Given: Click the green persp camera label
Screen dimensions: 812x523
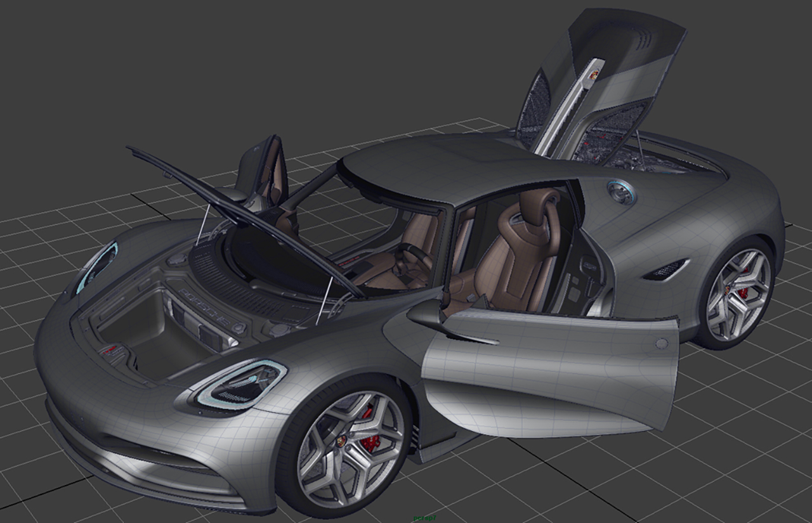Looking at the screenshot, I should [x=424, y=519].
